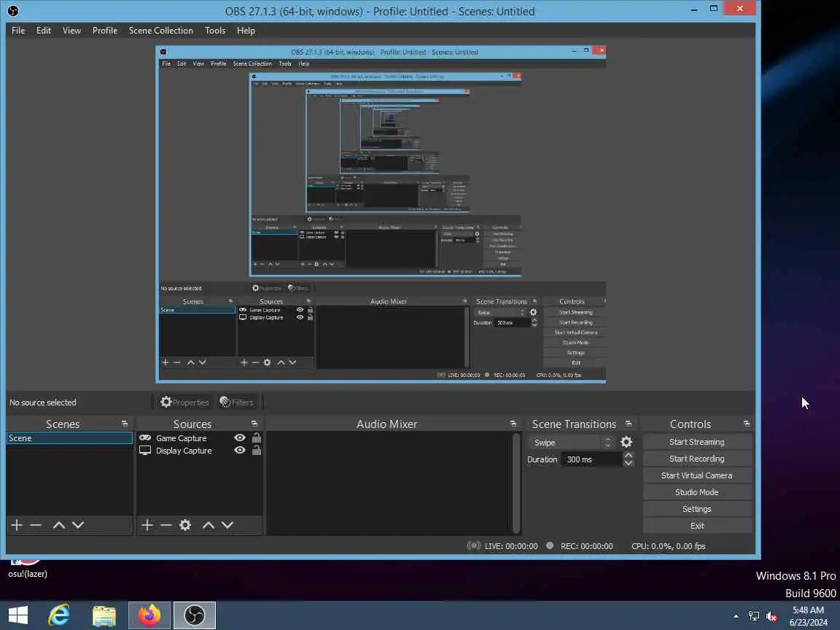The image size is (840, 630).
Task: Select the Display Capture source row
Action: (x=199, y=451)
